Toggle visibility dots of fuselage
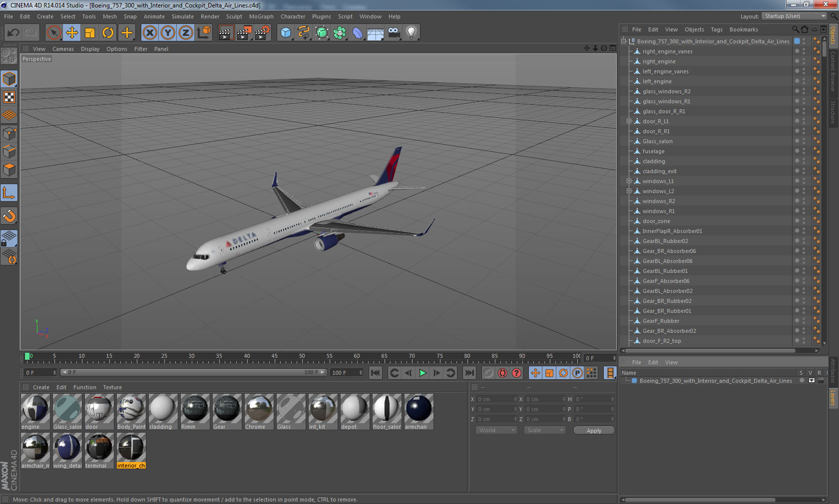This screenshot has height=504, width=839. pyautogui.click(x=804, y=151)
